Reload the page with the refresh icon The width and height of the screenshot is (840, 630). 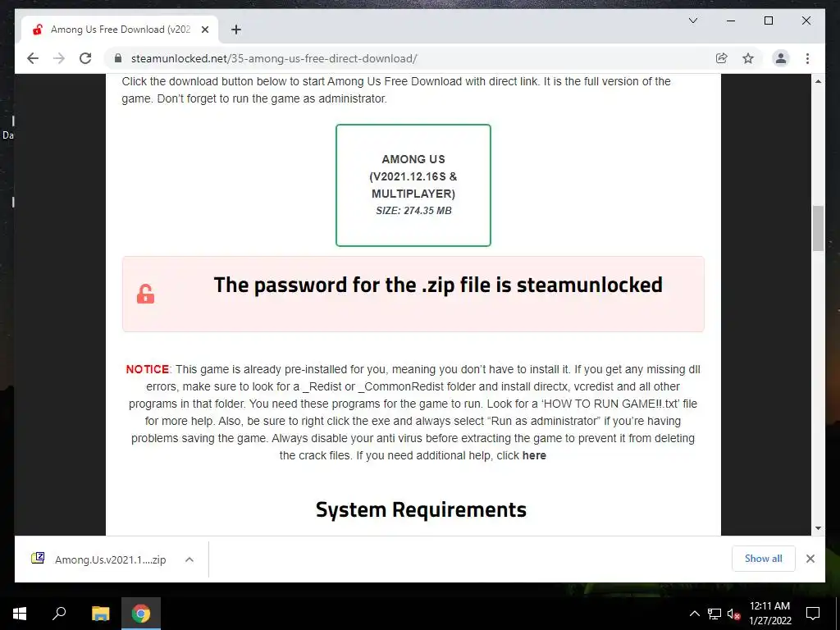pos(85,58)
